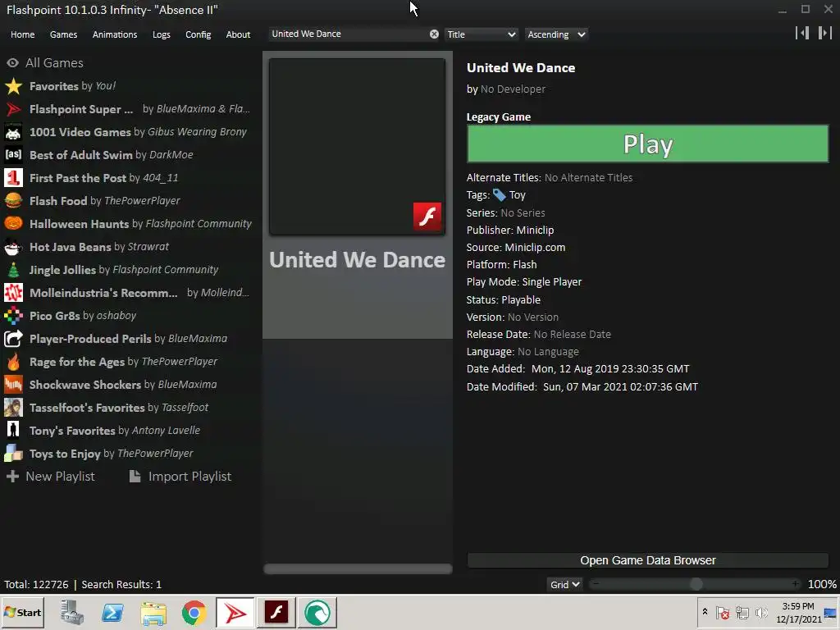Open the Games tab
This screenshot has width=840, height=630.
point(63,34)
